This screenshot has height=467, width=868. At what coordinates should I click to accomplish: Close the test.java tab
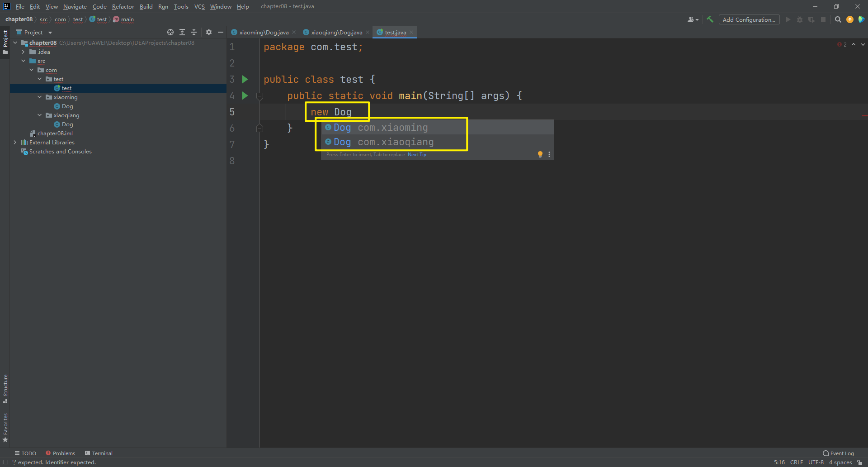point(411,32)
